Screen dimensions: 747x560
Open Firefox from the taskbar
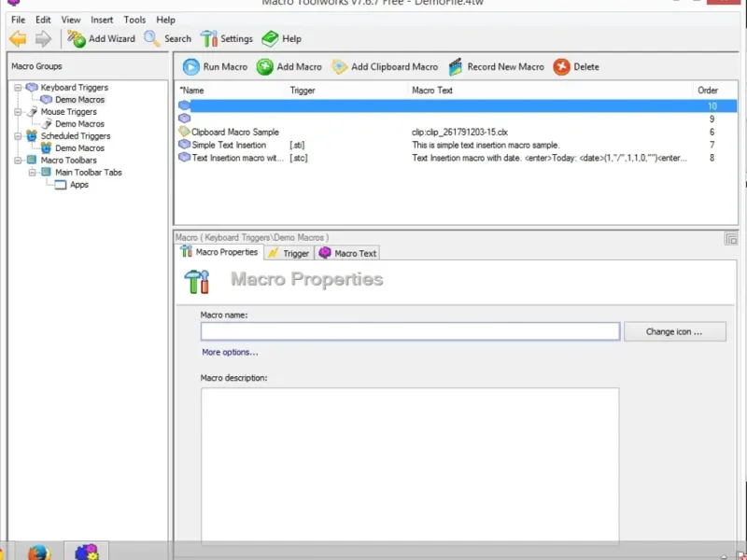(39, 553)
